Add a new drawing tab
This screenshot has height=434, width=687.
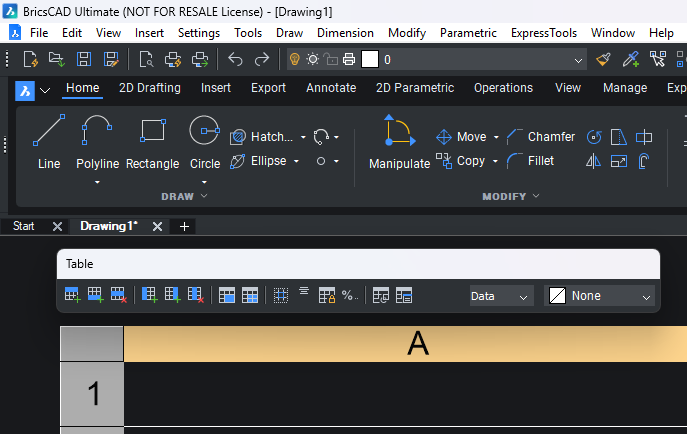184,226
